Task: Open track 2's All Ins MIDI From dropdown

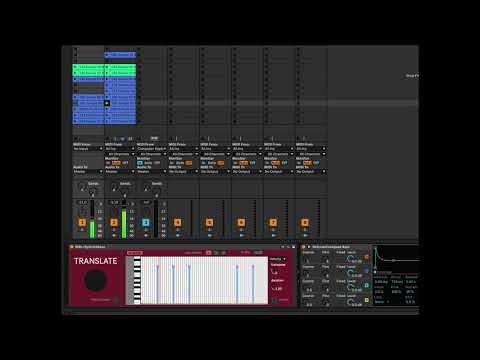Action: (120, 149)
